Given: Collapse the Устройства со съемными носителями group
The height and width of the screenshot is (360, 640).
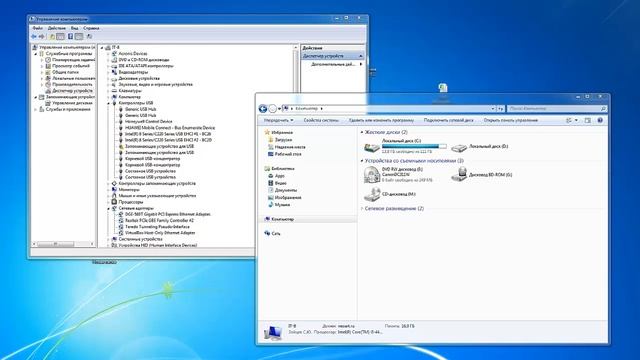Looking at the screenshot, I should (x=362, y=161).
